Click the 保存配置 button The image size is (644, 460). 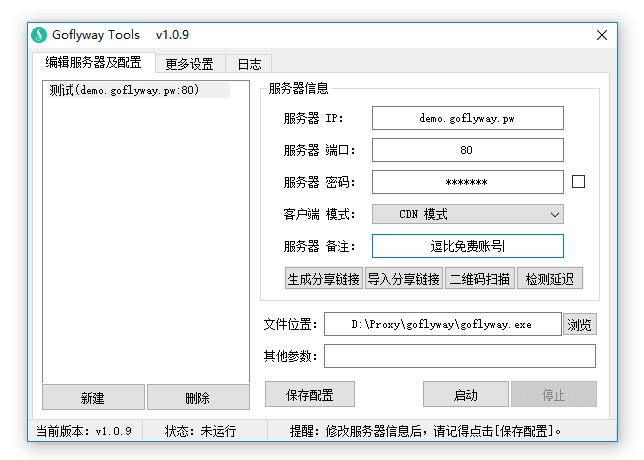coord(310,395)
